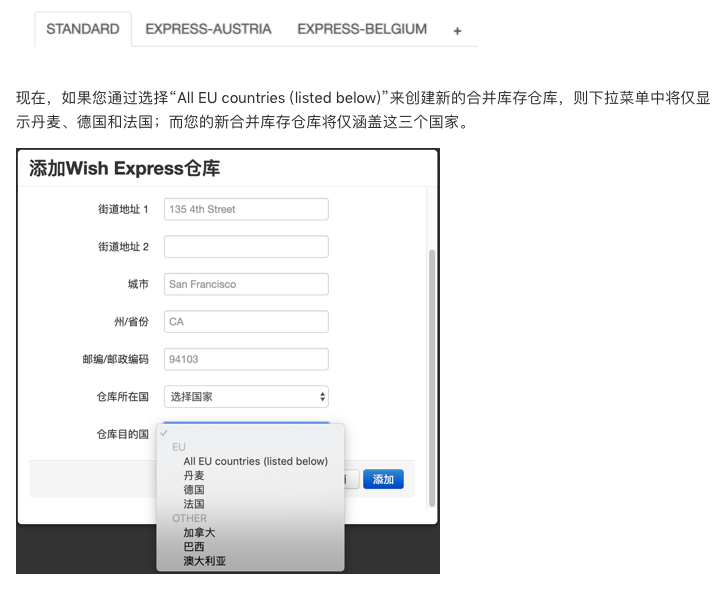This screenshot has width=722, height=593.
Task: Click the plus icon to add warehouse tab
Action: coord(457,31)
